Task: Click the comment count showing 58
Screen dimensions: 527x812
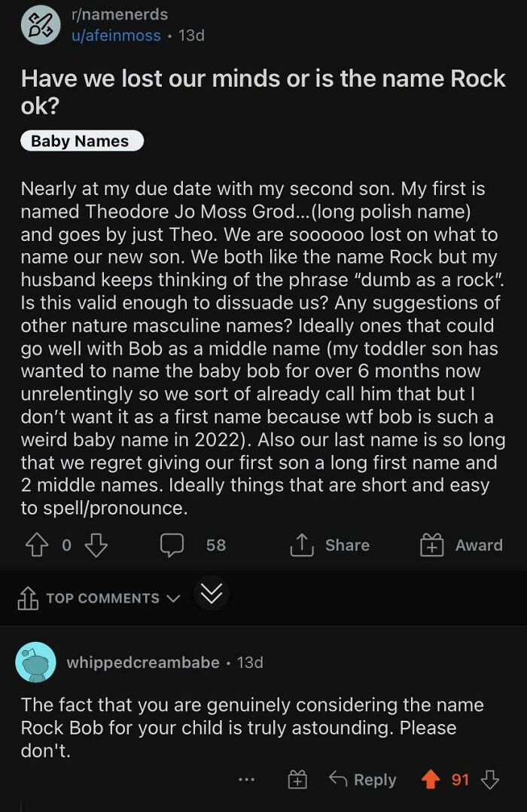Action: coord(215,545)
